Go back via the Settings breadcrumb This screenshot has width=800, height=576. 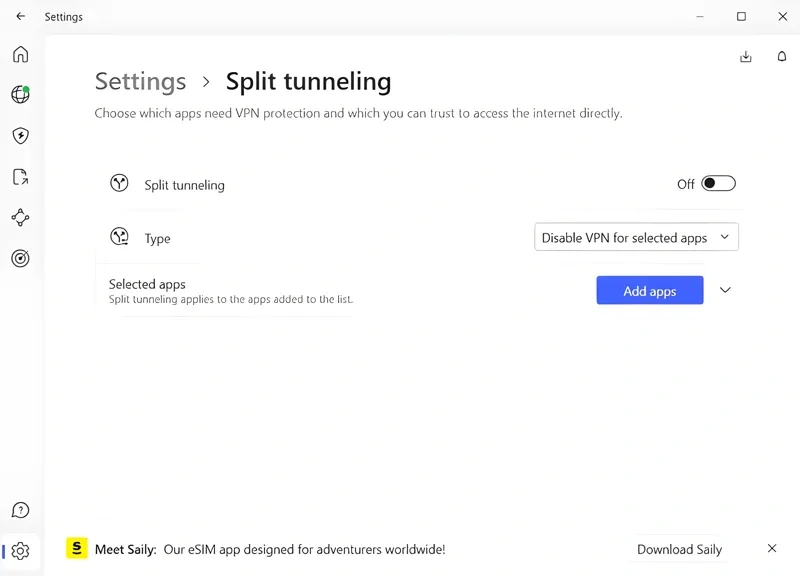coord(140,81)
